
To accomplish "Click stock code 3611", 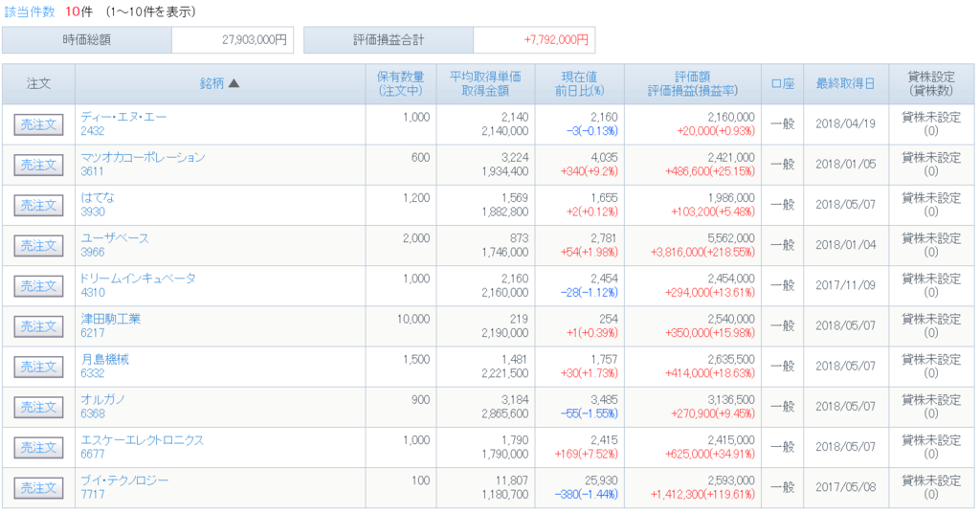I will 92,171.
